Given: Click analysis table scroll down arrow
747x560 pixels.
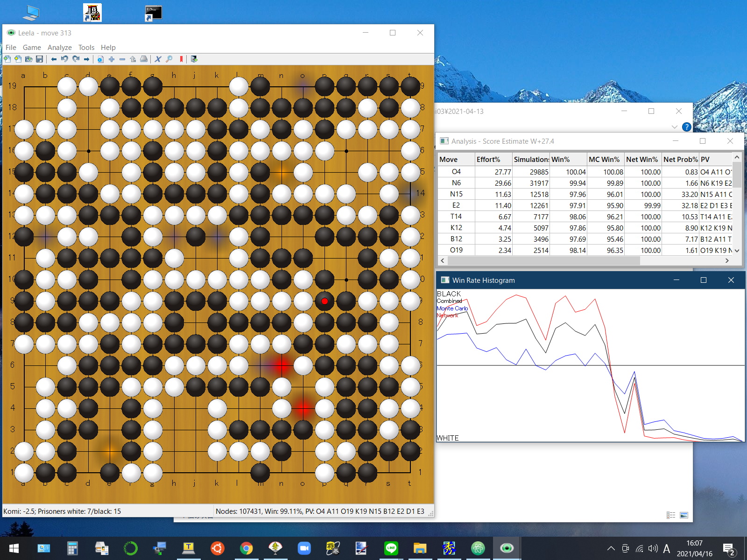Looking at the screenshot, I should pos(737,251).
